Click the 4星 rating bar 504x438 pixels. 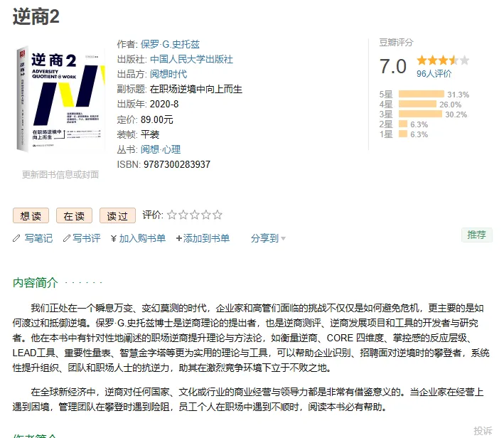click(x=417, y=104)
